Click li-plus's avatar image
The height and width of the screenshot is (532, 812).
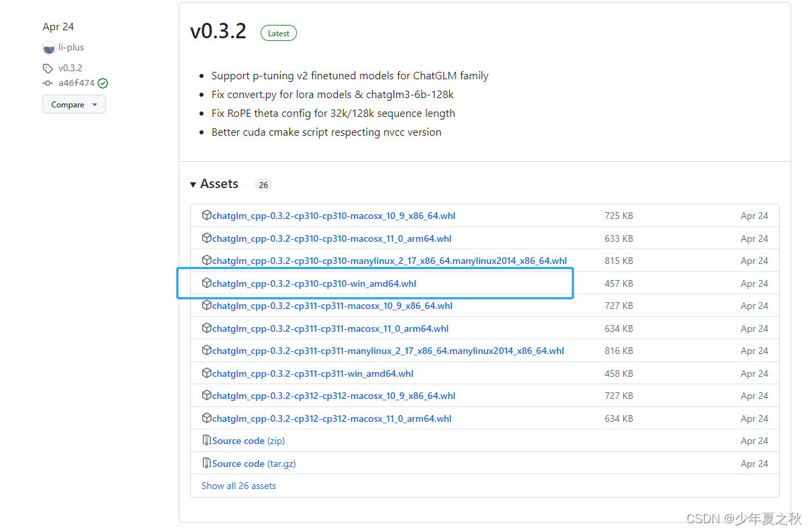[48, 47]
